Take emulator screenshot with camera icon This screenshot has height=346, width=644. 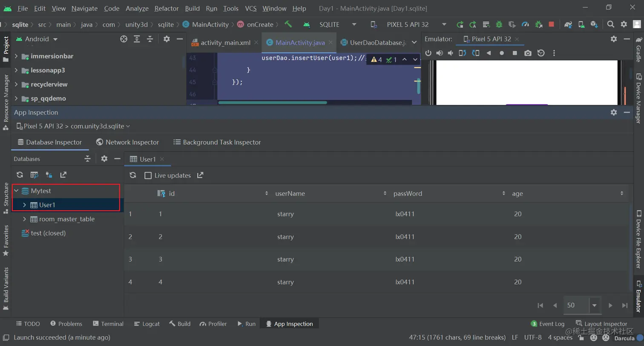(528, 53)
